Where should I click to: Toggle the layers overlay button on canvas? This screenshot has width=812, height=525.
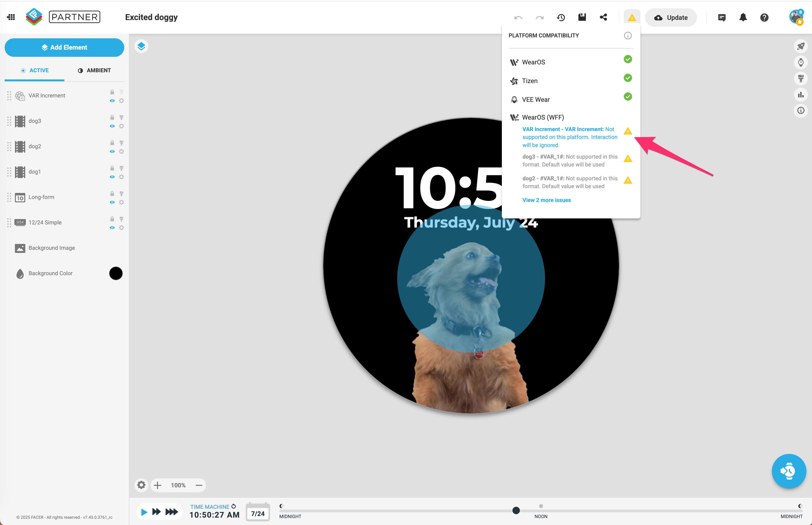click(141, 46)
